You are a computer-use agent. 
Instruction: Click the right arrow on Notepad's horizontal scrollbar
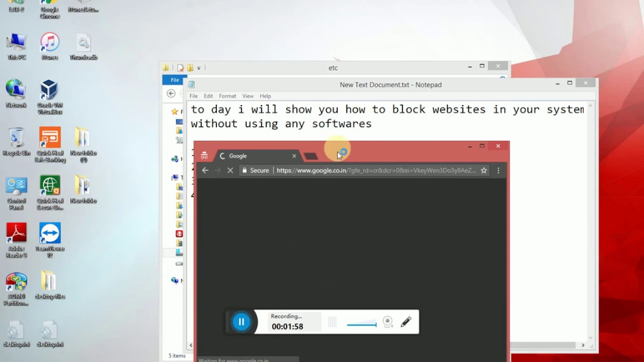click(583, 345)
